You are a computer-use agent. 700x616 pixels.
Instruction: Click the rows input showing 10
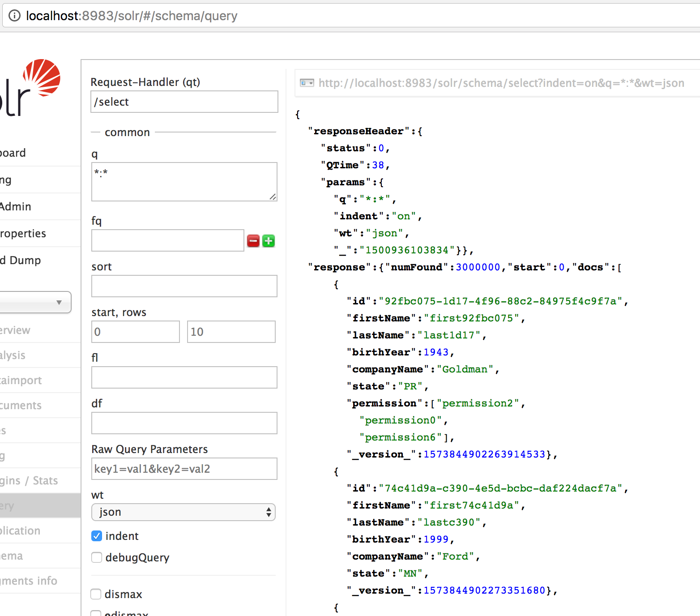231,332
